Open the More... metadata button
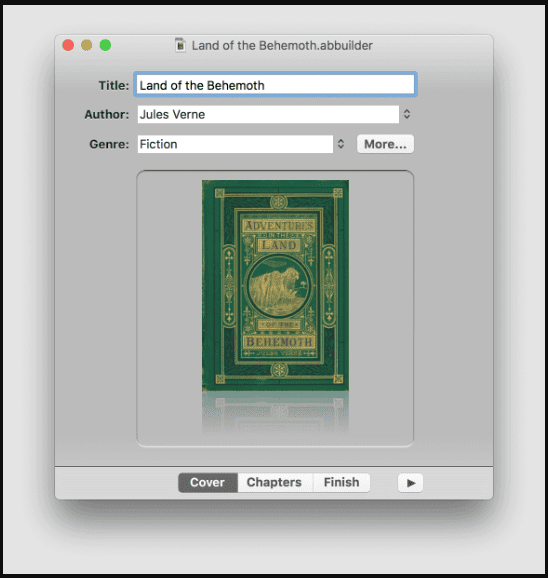Screen dimensions: 548x578 pos(385,144)
